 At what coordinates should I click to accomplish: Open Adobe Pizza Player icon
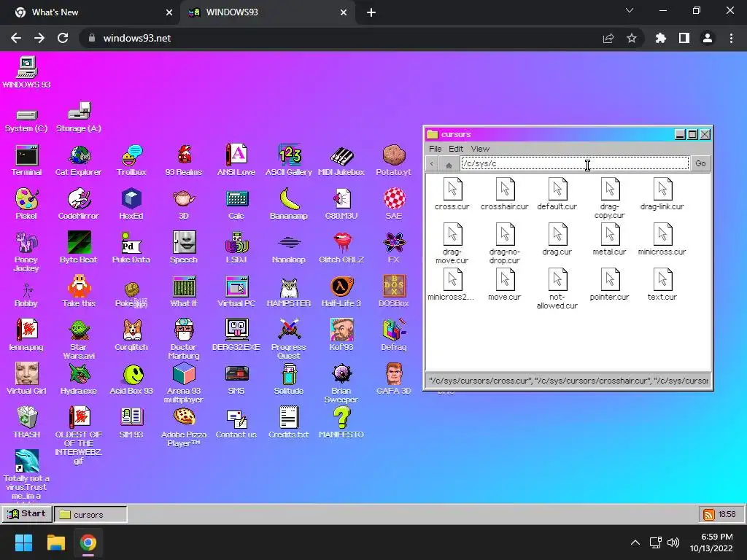184,427
